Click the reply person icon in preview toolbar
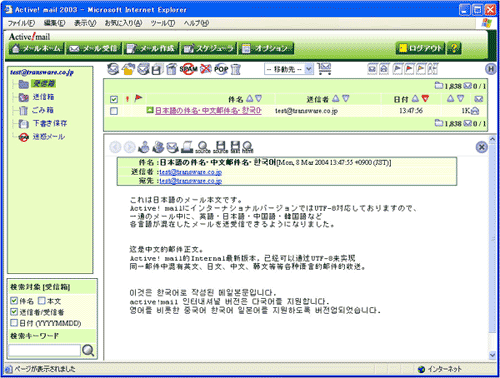500x378 pixels. pyautogui.click(x=144, y=147)
